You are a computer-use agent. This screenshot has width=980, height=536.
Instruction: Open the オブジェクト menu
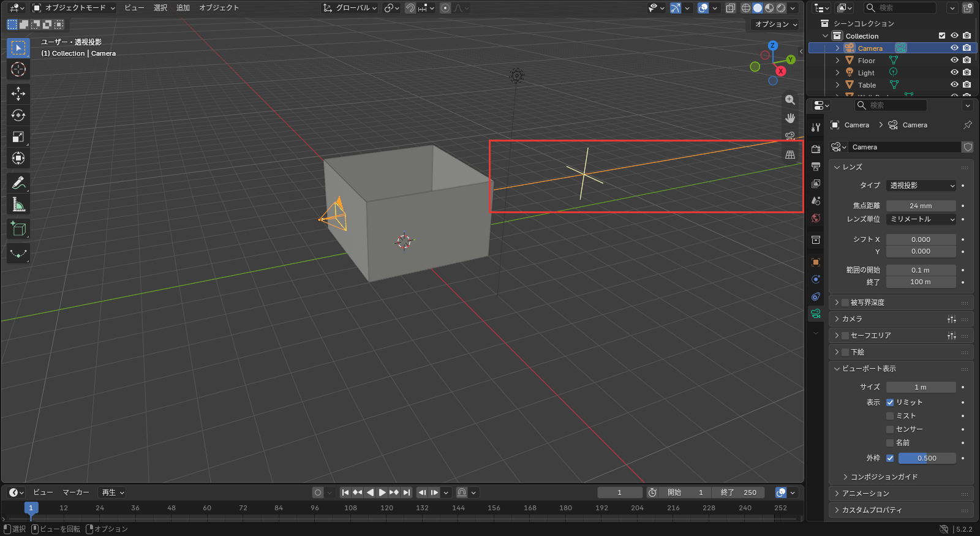click(219, 8)
